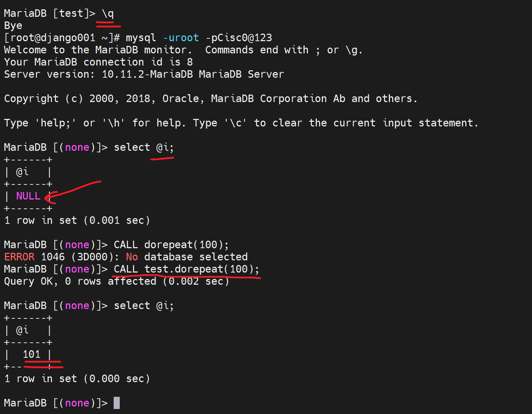The height and width of the screenshot is (414, 532).
Task: Click the cyan -uroot option
Action: tap(181, 38)
